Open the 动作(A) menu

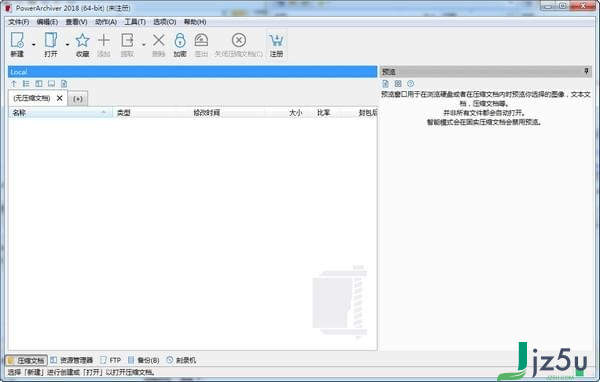pos(106,22)
